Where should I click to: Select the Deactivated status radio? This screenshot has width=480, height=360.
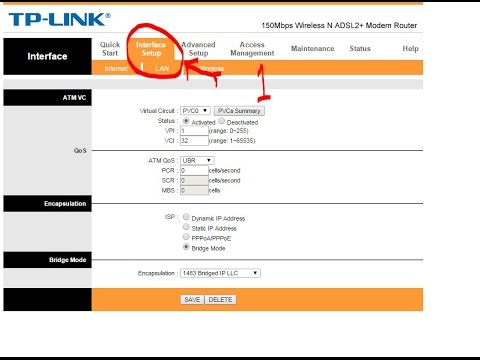(x=221, y=121)
